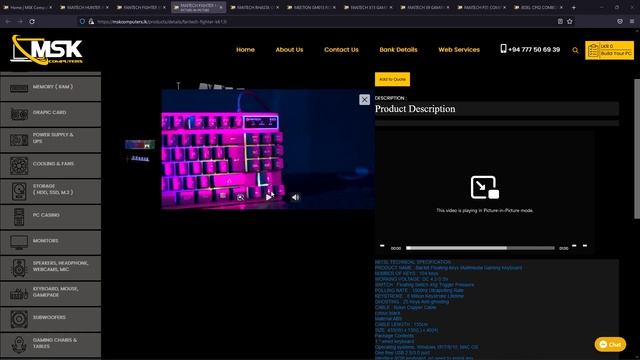Viewport: 640px width, 360px height.
Task: Click the browser address bar
Action: (x=318, y=21)
